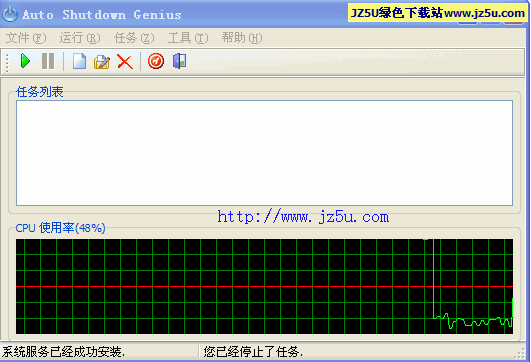The image size is (531, 362).
Task: Click the JZ5U绿色下载站 banner link
Action: pos(438,13)
